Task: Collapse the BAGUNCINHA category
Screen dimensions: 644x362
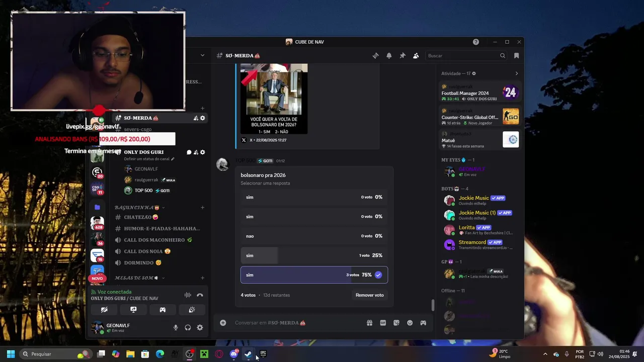Action: click(140, 208)
